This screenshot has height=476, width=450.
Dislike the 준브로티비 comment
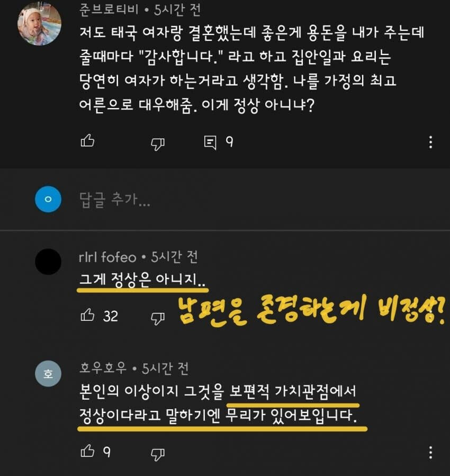tap(157, 144)
